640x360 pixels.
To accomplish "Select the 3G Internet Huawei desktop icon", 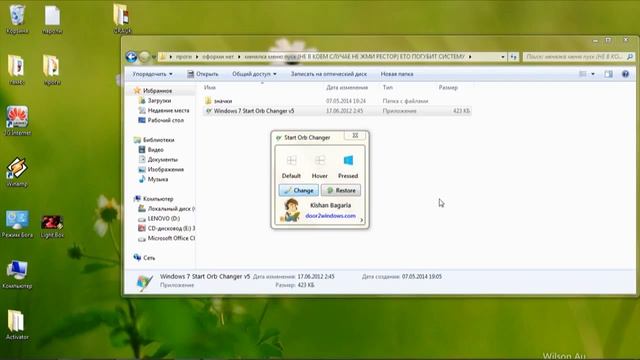I will tap(17, 121).
